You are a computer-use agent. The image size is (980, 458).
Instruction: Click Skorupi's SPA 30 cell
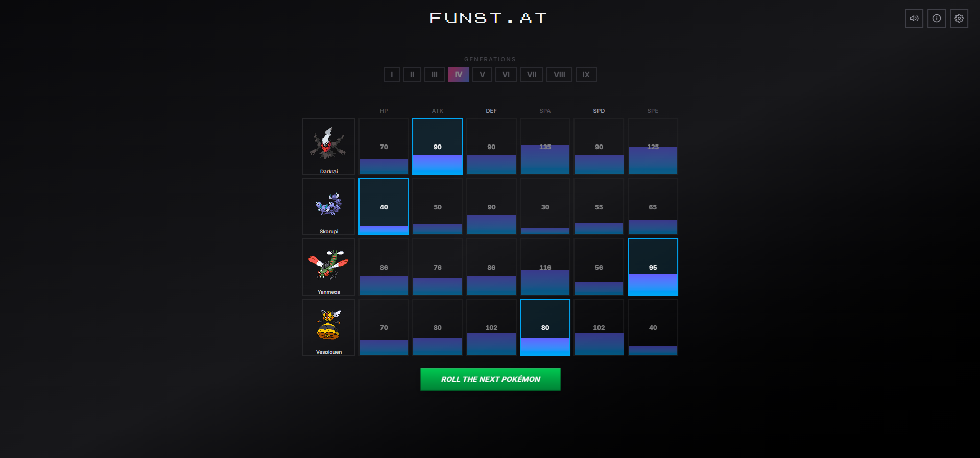(545, 207)
